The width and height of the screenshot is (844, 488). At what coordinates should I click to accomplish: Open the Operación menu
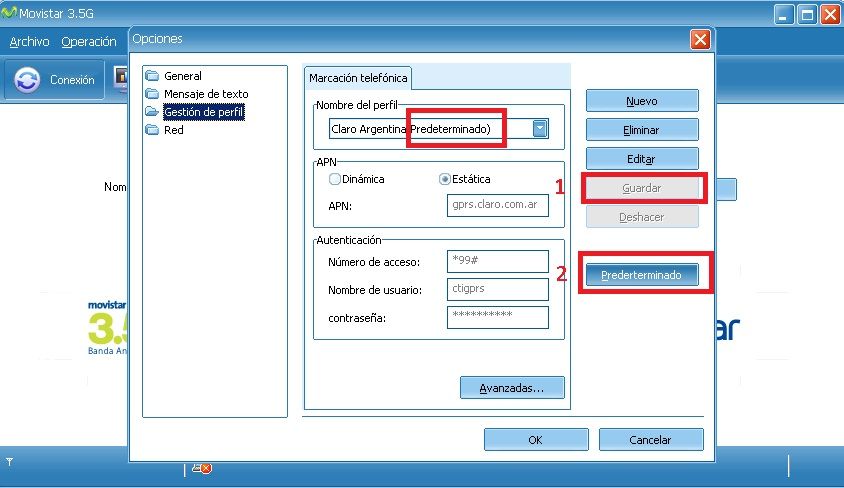(89, 41)
